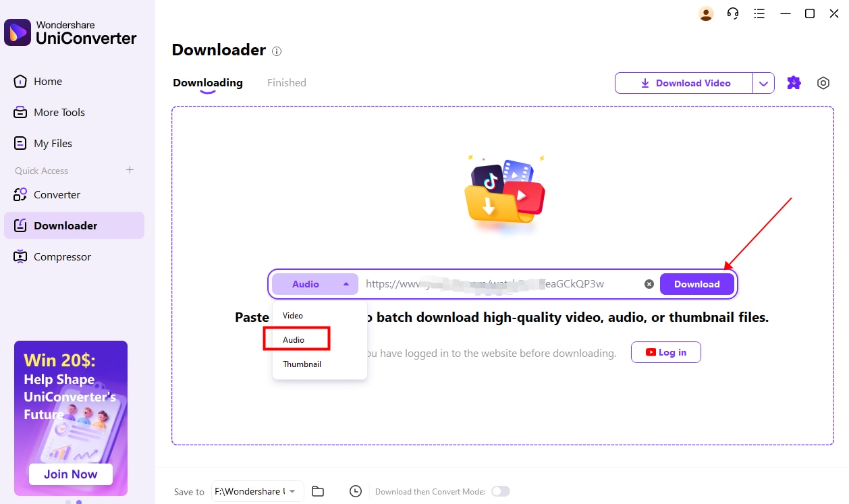Open downloader settings hexagon icon
The image size is (849, 504).
(x=823, y=83)
